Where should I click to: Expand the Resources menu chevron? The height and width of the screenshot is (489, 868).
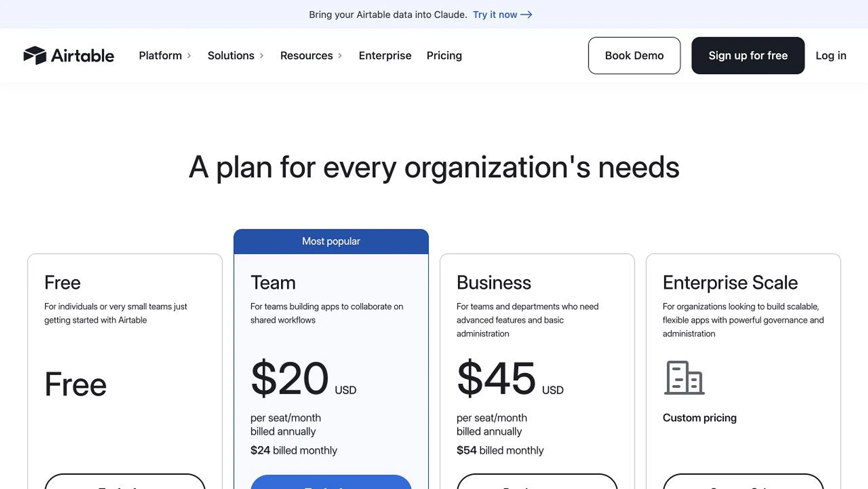tap(340, 56)
